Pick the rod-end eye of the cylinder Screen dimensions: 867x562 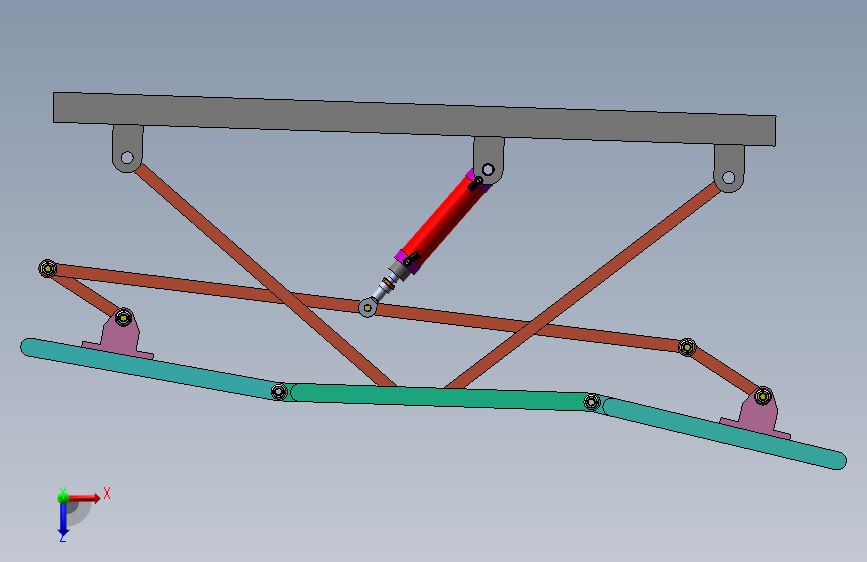click(368, 308)
